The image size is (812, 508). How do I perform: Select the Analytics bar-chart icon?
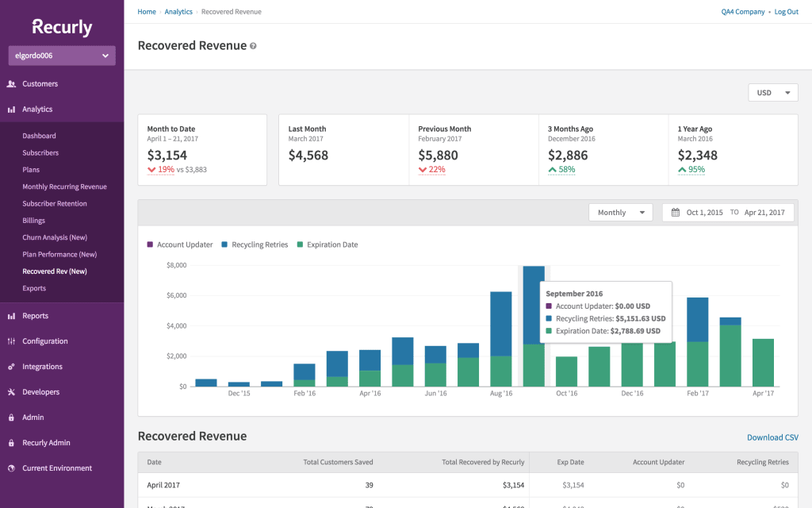click(12, 109)
